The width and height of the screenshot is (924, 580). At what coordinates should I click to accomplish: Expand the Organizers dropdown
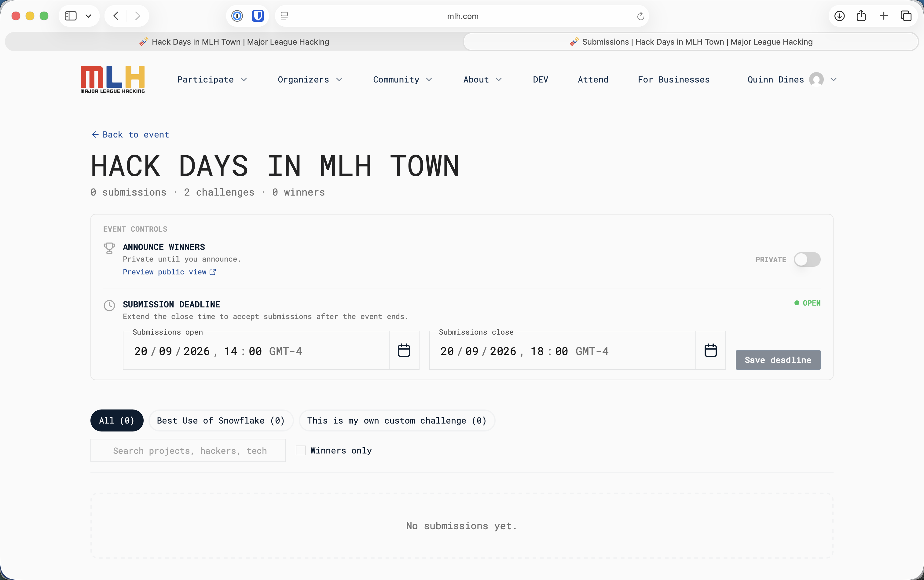point(310,80)
